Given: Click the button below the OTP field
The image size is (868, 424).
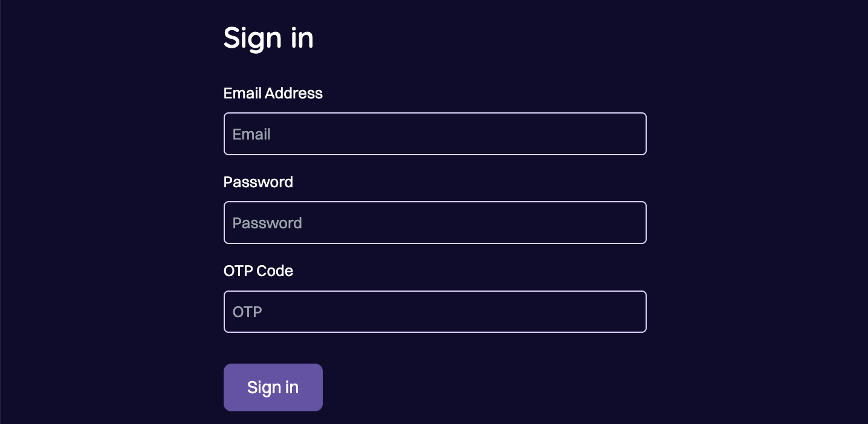Looking at the screenshot, I should (273, 387).
